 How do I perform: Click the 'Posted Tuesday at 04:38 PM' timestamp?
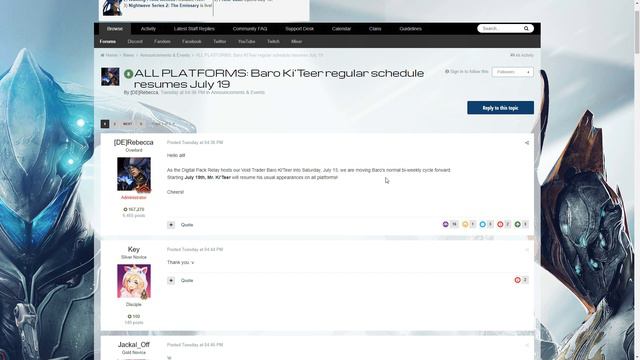click(x=195, y=142)
